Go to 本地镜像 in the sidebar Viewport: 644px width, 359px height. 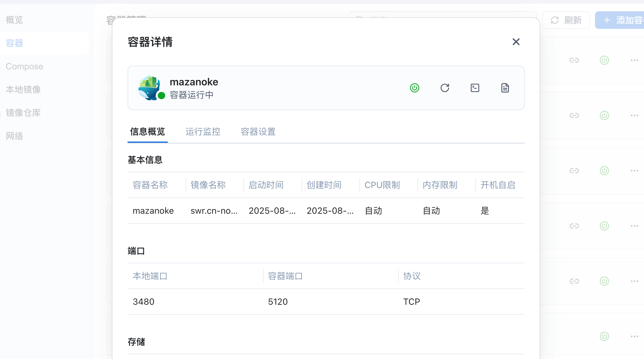(x=23, y=89)
